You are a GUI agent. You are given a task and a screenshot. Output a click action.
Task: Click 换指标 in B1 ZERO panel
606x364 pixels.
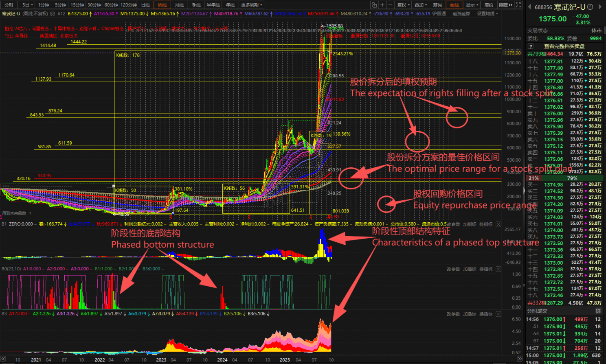point(486,224)
